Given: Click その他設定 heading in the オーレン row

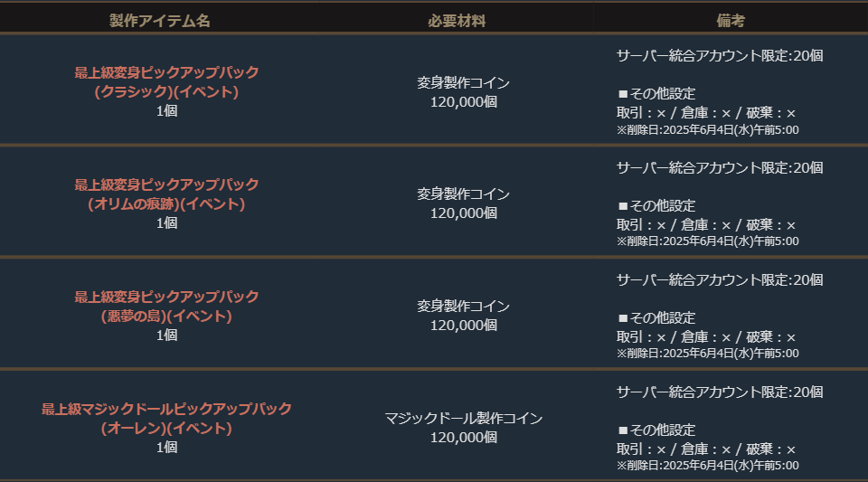Looking at the screenshot, I should (x=656, y=430).
